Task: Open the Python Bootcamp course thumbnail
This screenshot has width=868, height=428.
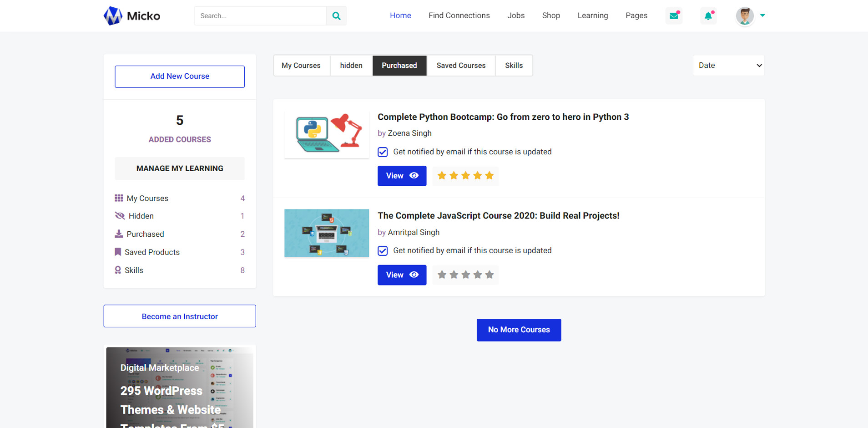Action: 327,134
